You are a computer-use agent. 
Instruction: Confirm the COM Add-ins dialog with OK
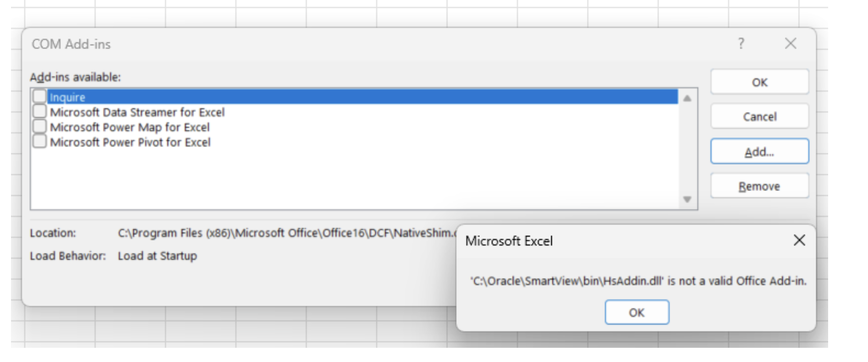pyautogui.click(x=759, y=82)
